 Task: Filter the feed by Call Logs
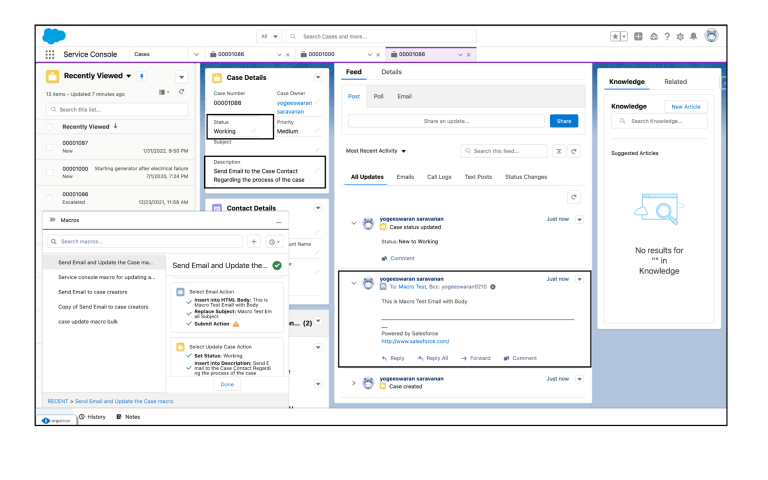439,177
